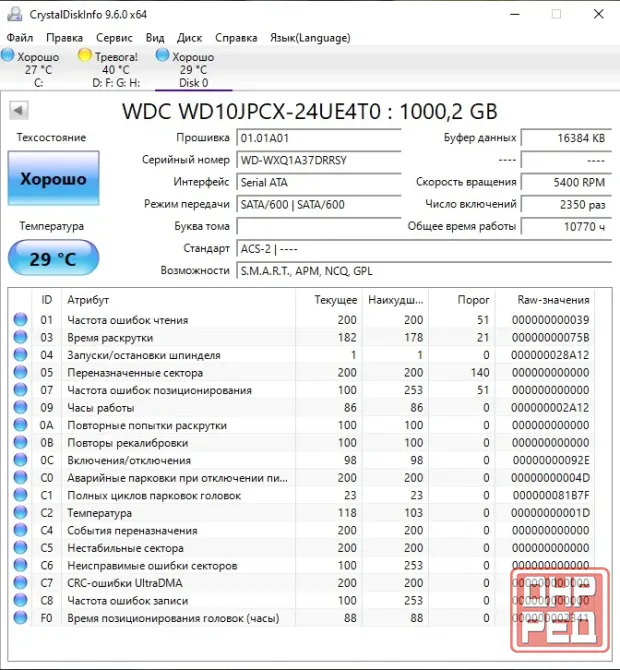Image resolution: width=620 pixels, height=670 pixels.
Task: Click status orb of attribute 0B row
Action: click(x=20, y=442)
